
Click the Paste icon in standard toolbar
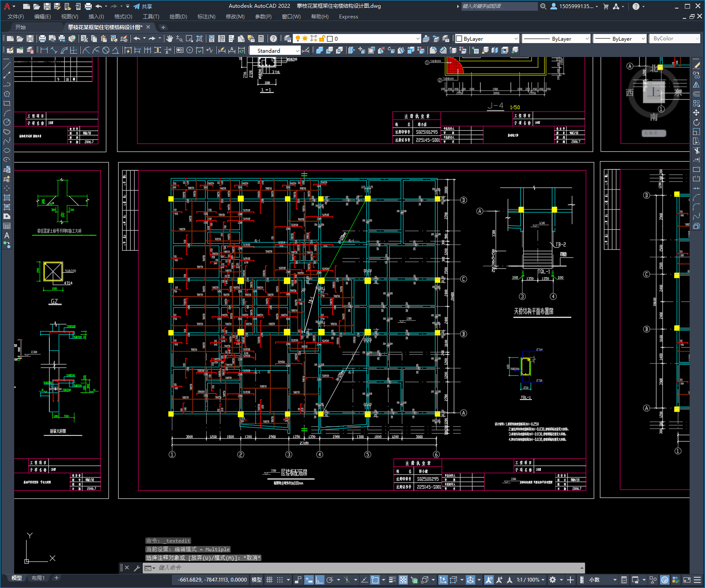point(104,39)
